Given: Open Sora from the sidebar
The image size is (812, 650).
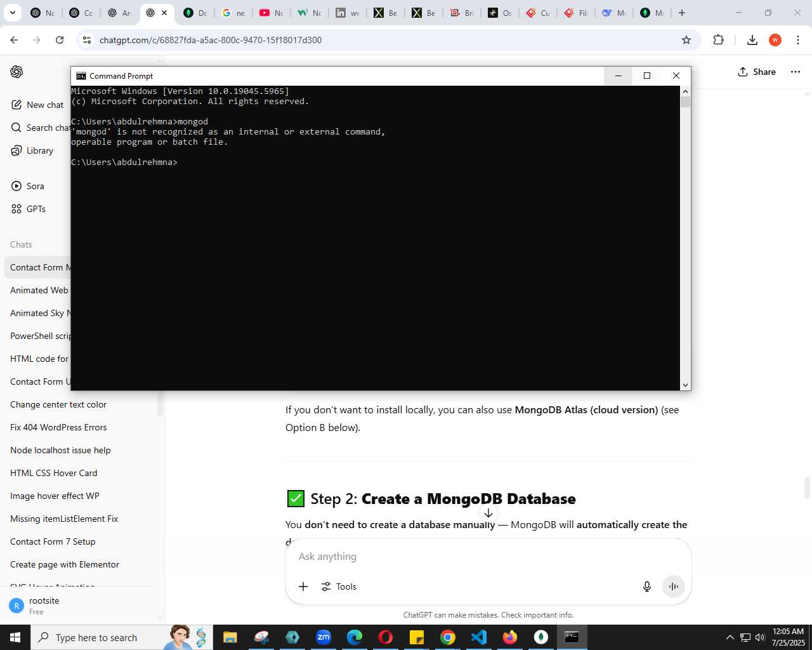Looking at the screenshot, I should (28, 186).
